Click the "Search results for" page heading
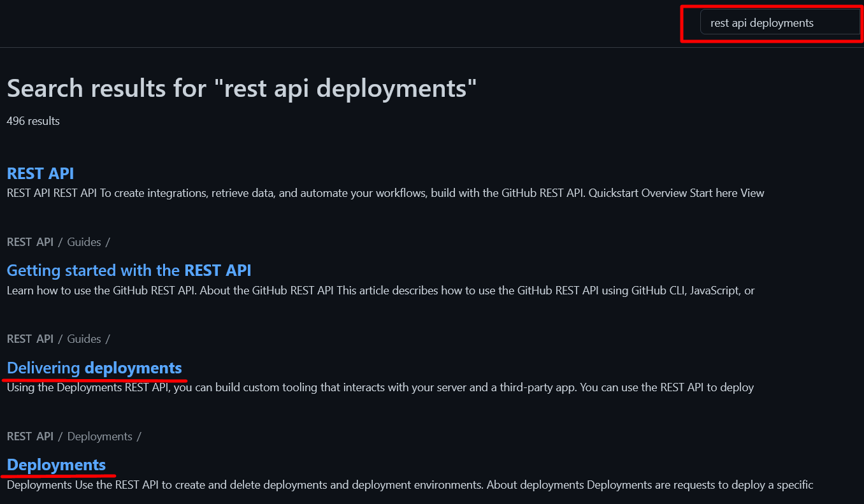 coord(108,89)
